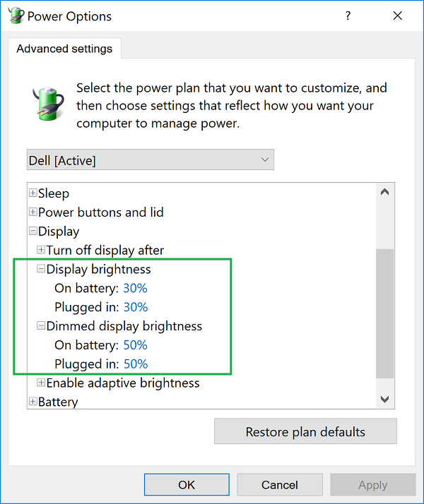The height and width of the screenshot is (504, 424).
Task: Click Restore plan defaults button
Action: click(x=305, y=431)
